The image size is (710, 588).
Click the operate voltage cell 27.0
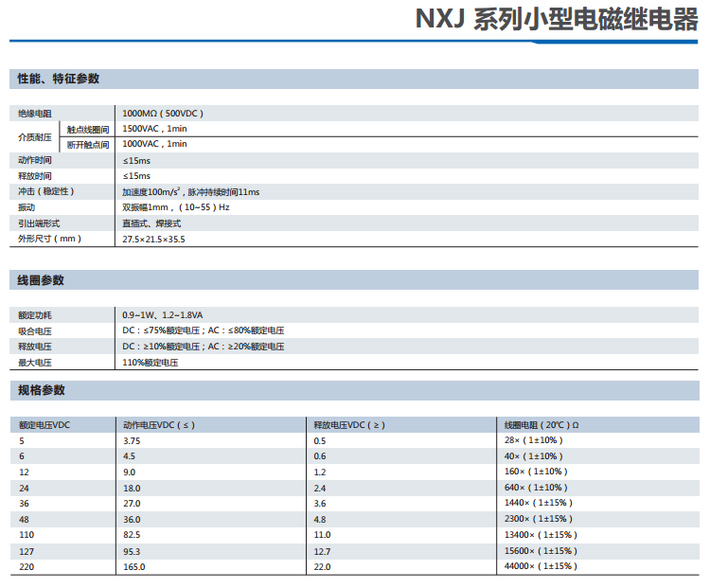(x=132, y=504)
